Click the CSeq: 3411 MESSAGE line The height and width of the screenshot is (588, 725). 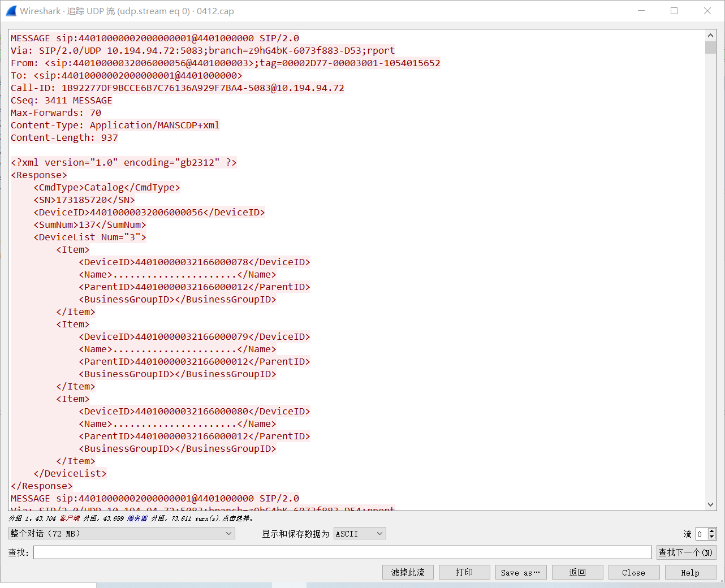click(x=62, y=100)
